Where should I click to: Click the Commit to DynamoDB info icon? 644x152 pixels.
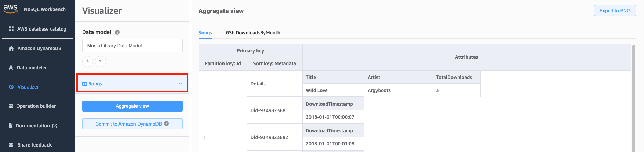click(x=166, y=124)
